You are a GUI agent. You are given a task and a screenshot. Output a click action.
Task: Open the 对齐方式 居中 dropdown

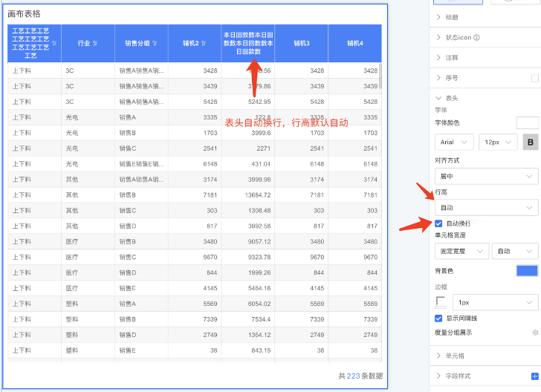coord(486,176)
